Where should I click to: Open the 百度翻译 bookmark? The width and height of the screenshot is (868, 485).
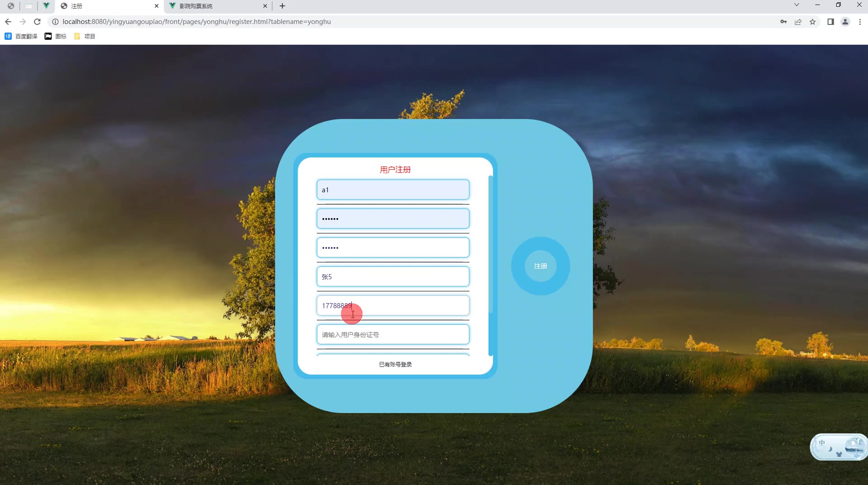(21, 36)
